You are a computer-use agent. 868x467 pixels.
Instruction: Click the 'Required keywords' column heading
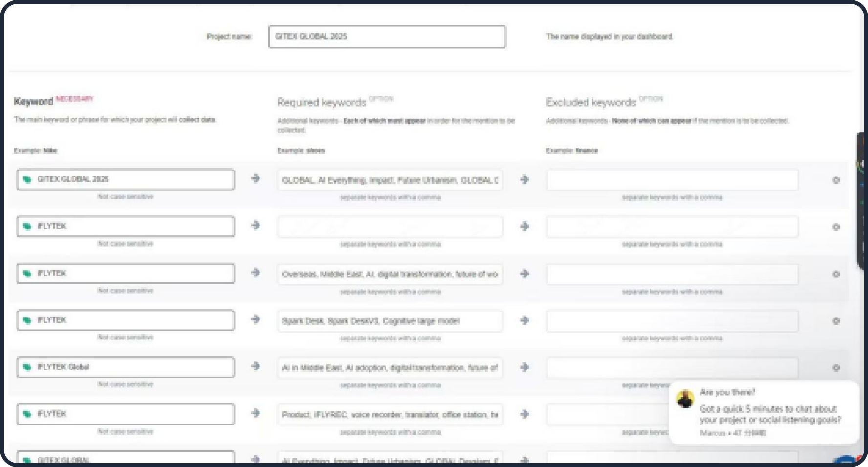pos(322,102)
